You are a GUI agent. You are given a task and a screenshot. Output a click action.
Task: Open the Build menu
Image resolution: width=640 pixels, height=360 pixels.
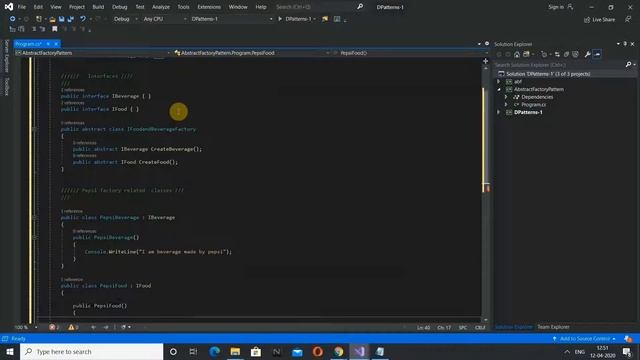(x=98, y=7)
